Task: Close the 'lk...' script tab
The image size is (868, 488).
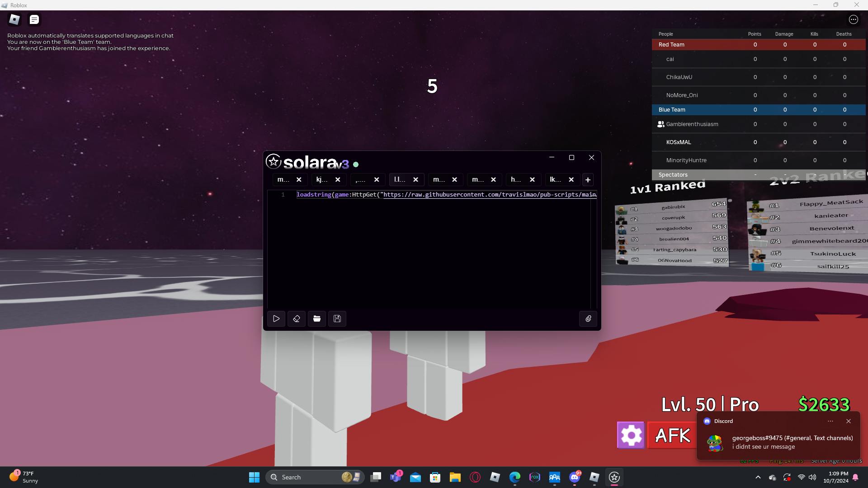Action: point(571,180)
